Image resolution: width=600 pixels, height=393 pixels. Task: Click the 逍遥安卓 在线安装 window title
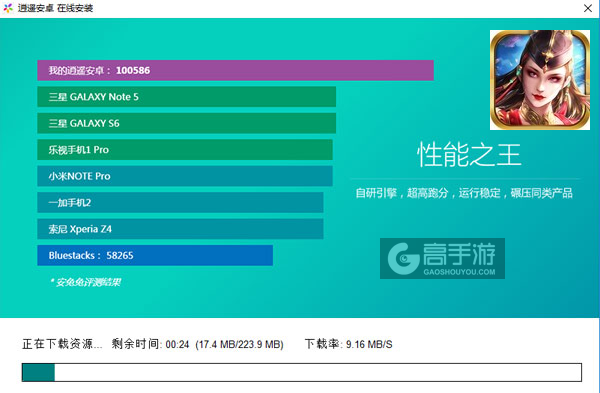pyautogui.click(x=55, y=8)
